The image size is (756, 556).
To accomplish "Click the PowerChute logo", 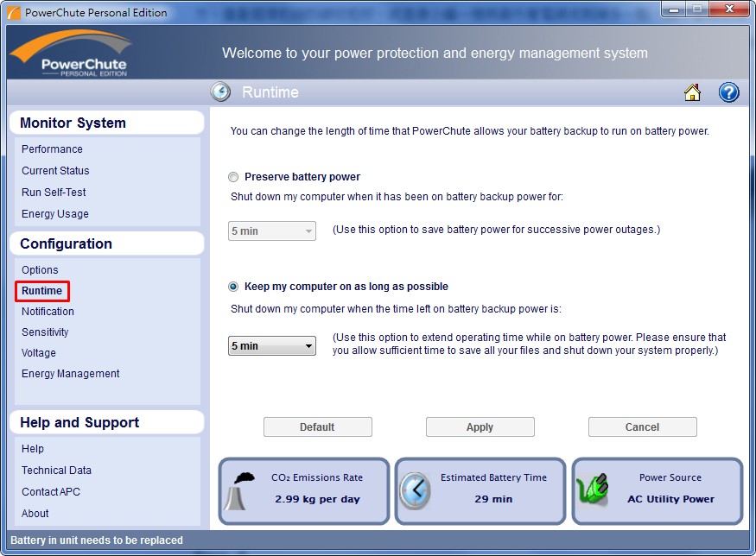I will point(72,54).
